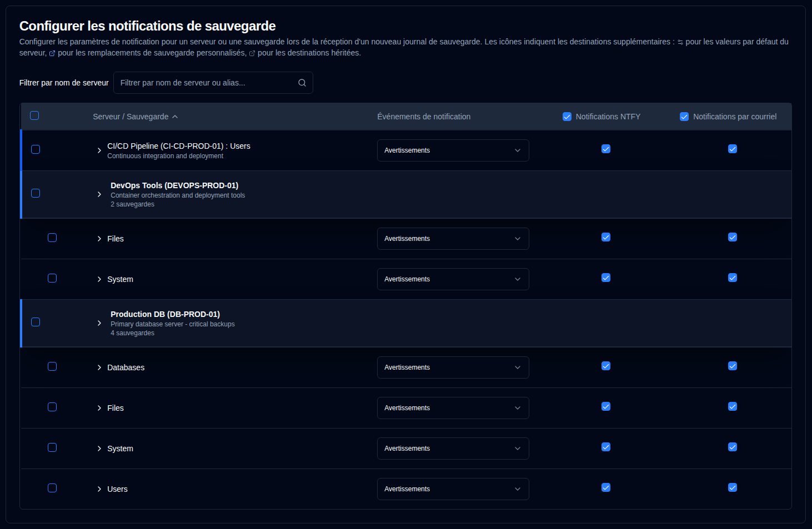Viewport: 812px width, 529px height.
Task: Expand the CI/CD Pipeline Users row
Action: point(99,150)
